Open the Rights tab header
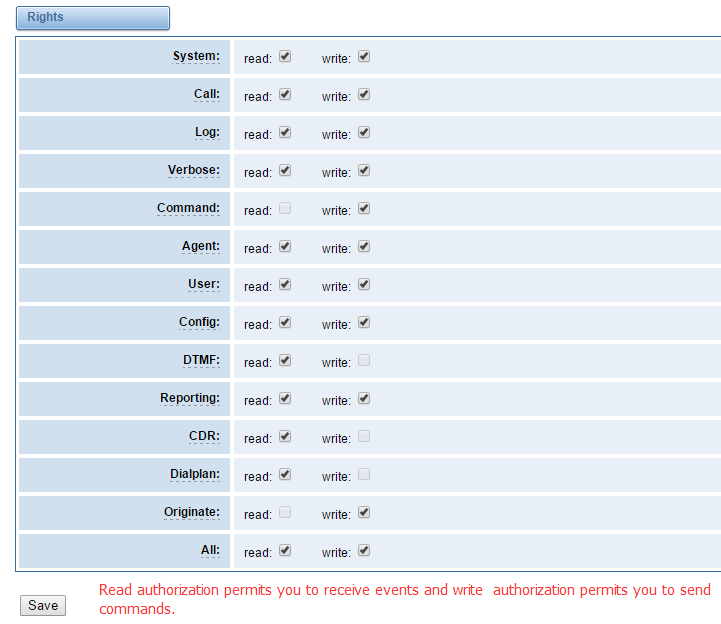 click(x=93, y=18)
